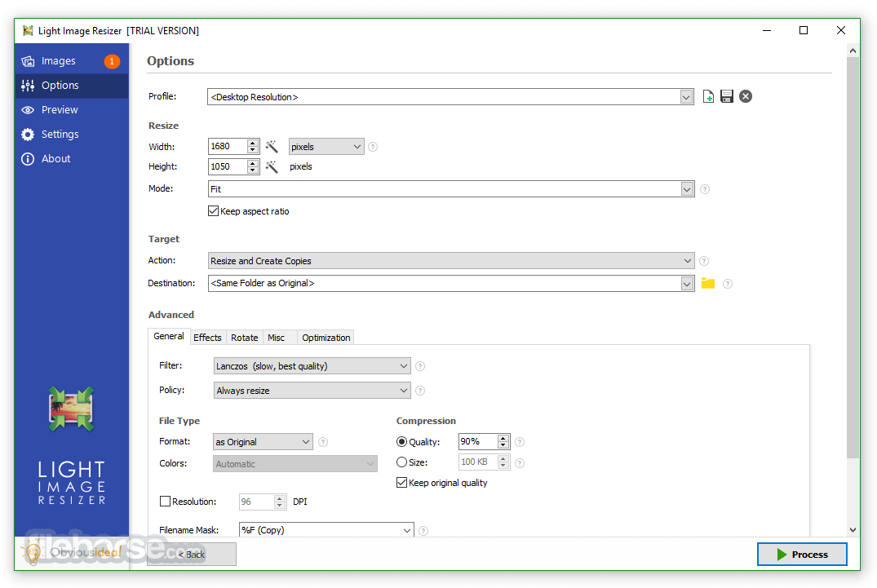Click the scrollbar down arrow

(853, 530)
